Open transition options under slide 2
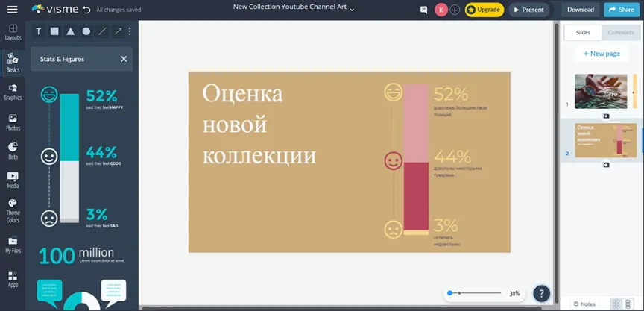The width and height of the screenshot is (644, 311). [x=606, y=165]
